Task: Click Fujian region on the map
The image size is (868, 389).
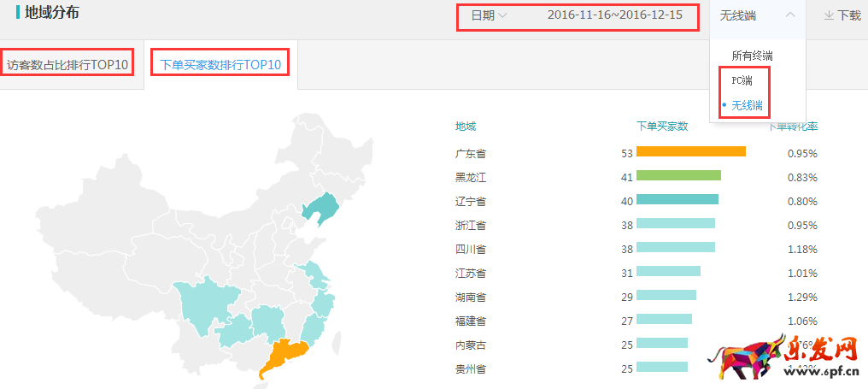Action: tap(314, 330)
